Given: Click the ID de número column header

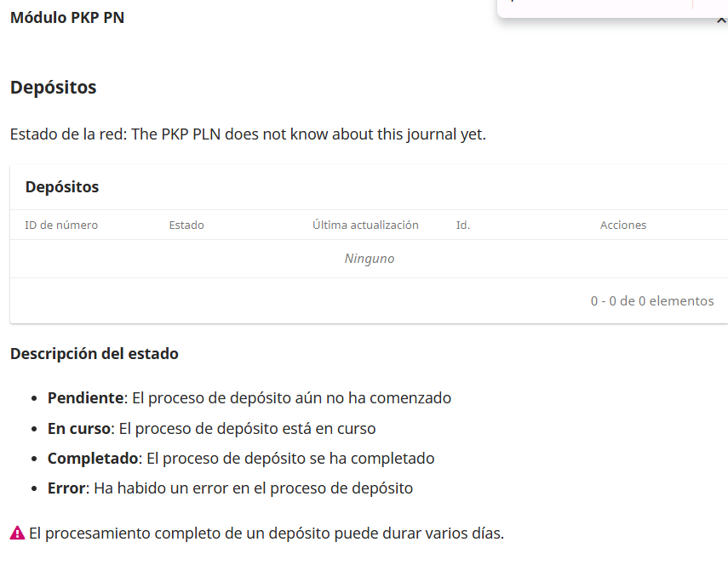Looking at the screenshot, I should point(61,225).
